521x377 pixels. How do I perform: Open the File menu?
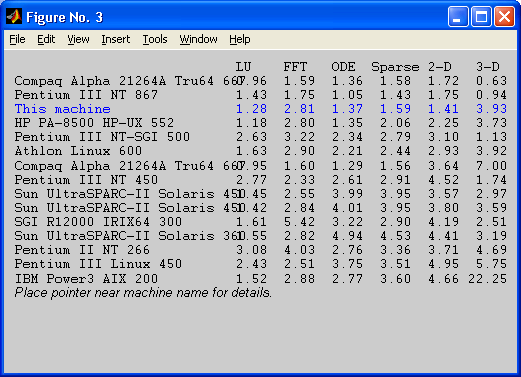[x=17, y=39]
